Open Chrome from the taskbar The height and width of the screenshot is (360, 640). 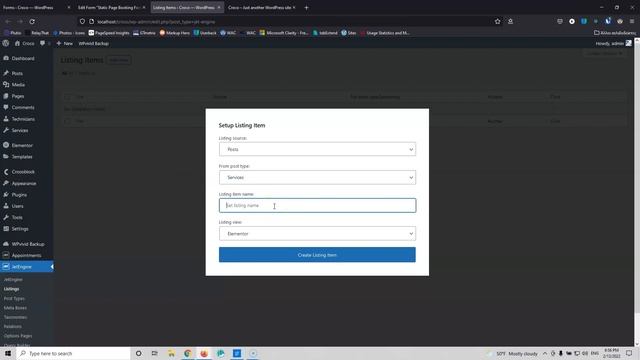187,353
